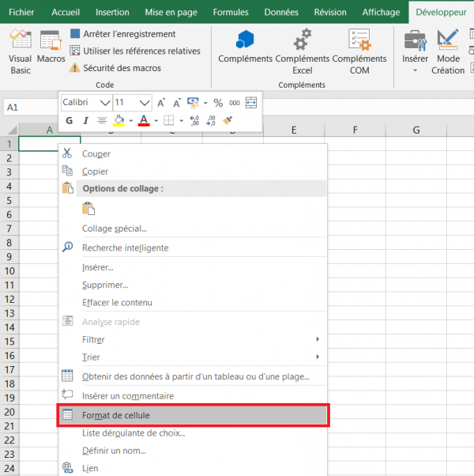Image resolution: width=474 pixels, height=476 pixels.
Task: Switch to the Formules tab
Action: [x=231, y=12]
